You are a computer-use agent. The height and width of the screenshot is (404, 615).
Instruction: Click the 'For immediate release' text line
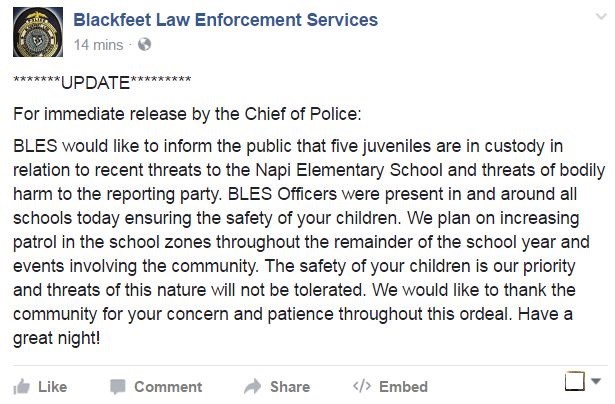(x=187, y=114)
